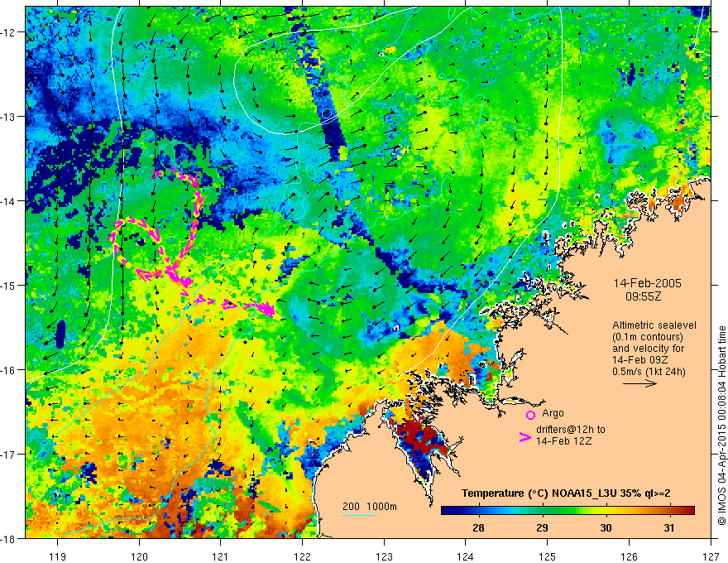This screenshot has width=728, height=563.
Task: Click latitude axis label '-16'
Action: click(9, 370)
